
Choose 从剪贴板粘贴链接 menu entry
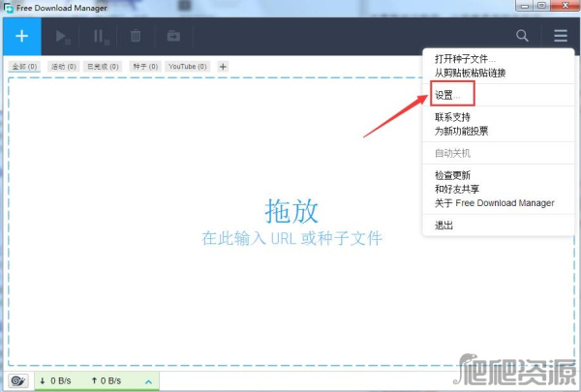pyautogui.click(x=471, y=73)
